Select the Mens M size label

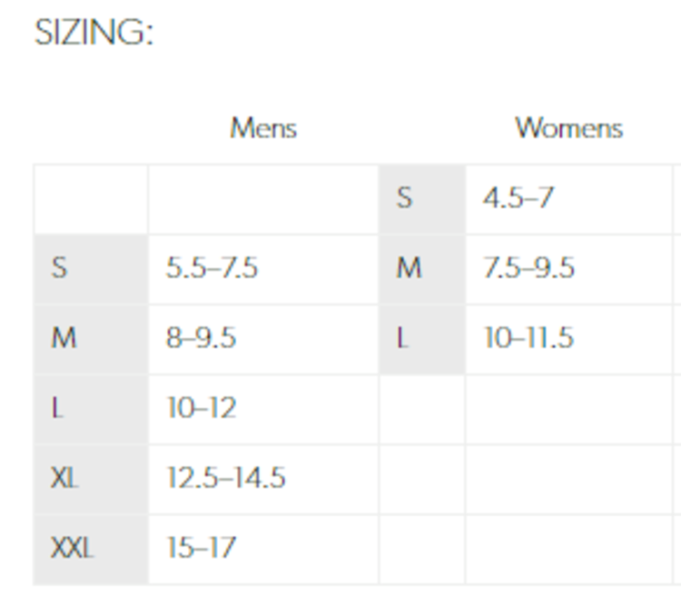click(64, 338)
